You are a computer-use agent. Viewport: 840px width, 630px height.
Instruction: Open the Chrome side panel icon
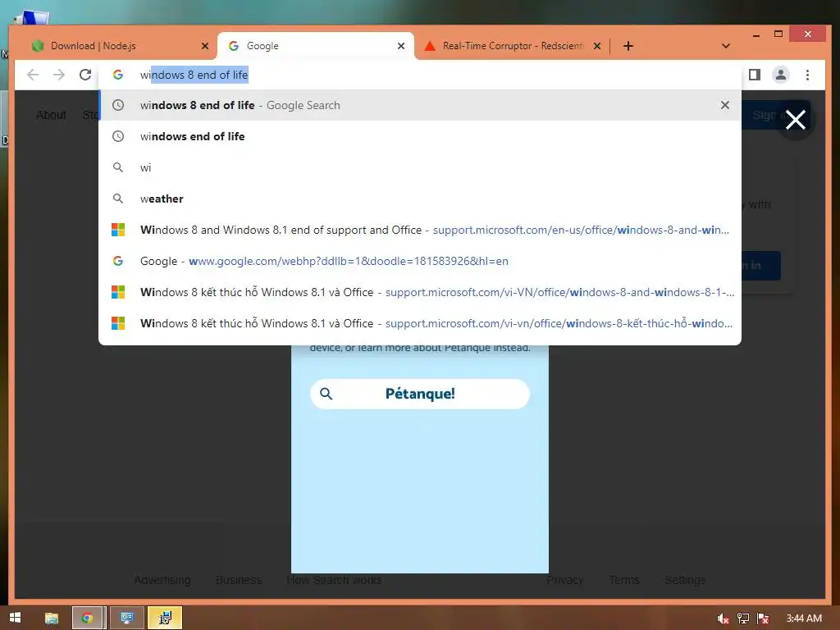(755, 75)
